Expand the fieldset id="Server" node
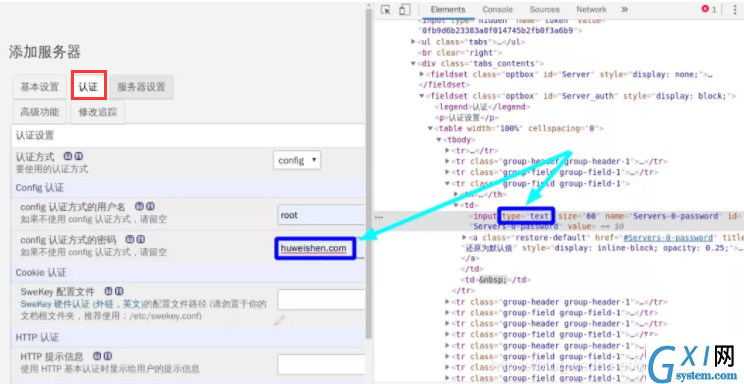The width and height of the screenshot is (744, 384). (422, 75)
